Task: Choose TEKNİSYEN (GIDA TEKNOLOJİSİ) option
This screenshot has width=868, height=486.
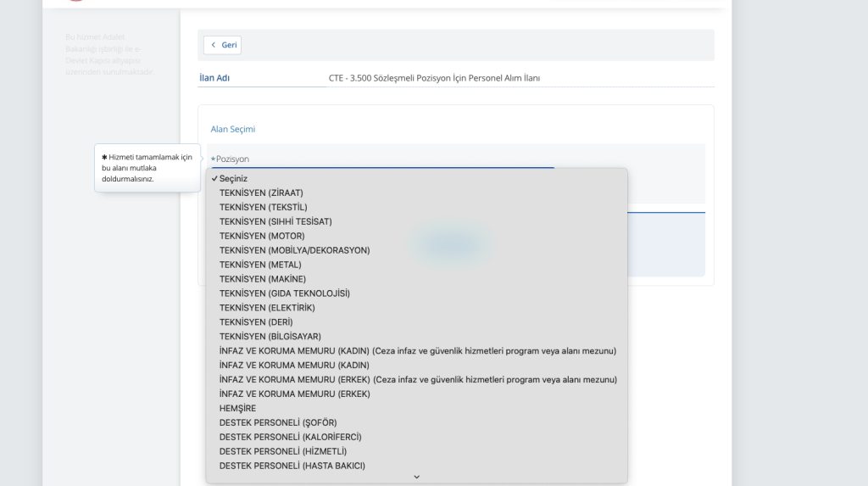Action: pyautogui.click(x=284, y=293)
